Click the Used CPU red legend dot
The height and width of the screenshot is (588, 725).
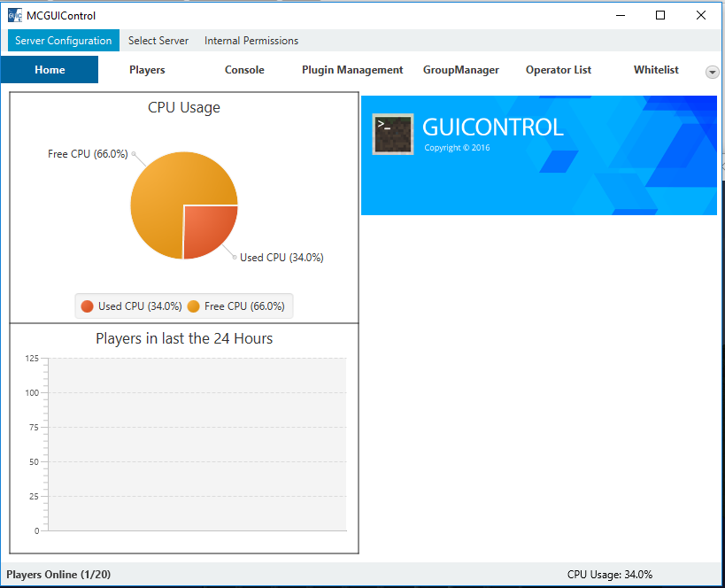pyautogui.click(x=87, y=306)
